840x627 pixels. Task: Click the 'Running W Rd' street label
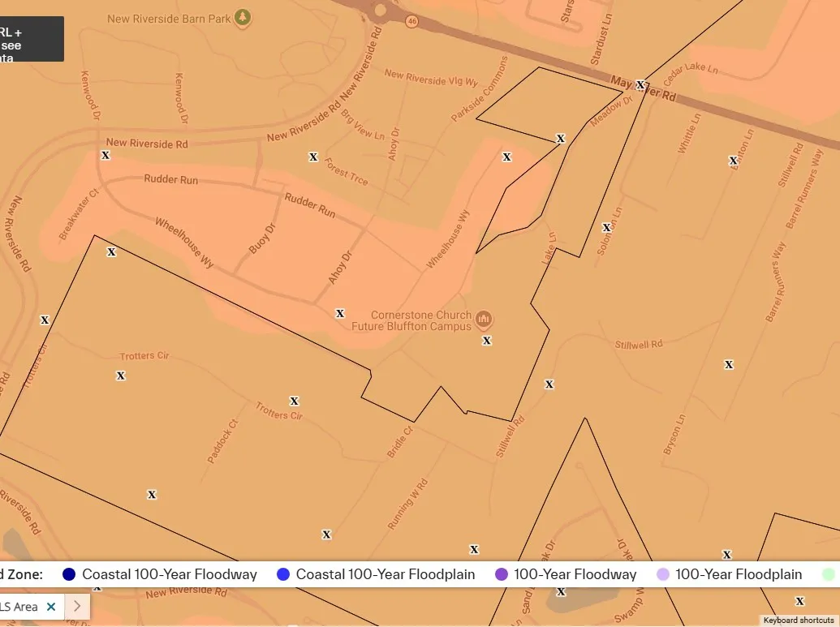tap(407, 504)
